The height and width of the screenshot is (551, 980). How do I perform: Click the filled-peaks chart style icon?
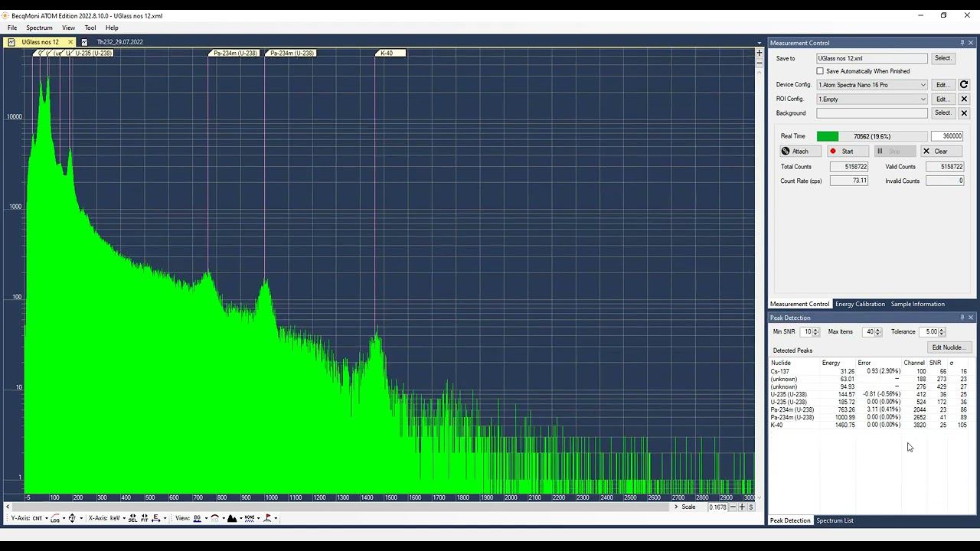click(x=232, y=518)
